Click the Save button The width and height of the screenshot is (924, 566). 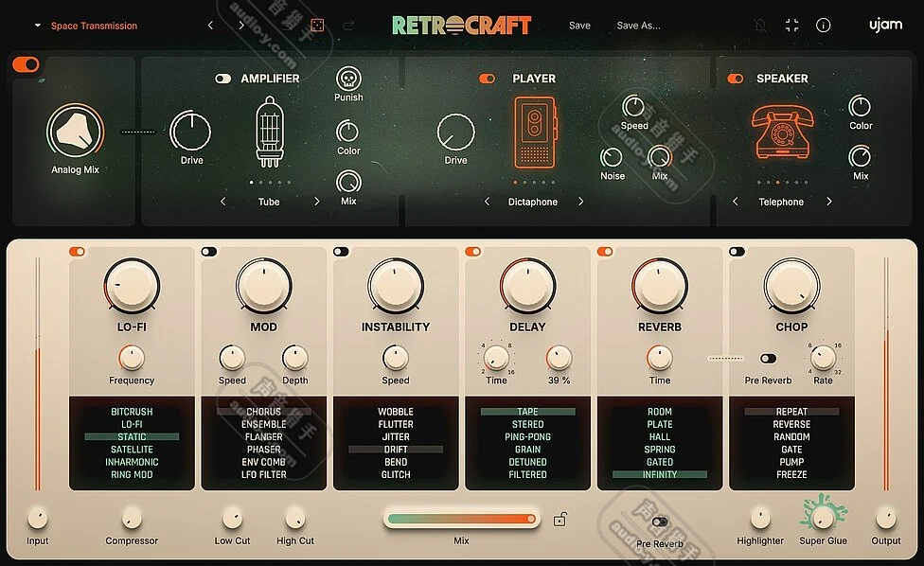[x=579, y=26]
